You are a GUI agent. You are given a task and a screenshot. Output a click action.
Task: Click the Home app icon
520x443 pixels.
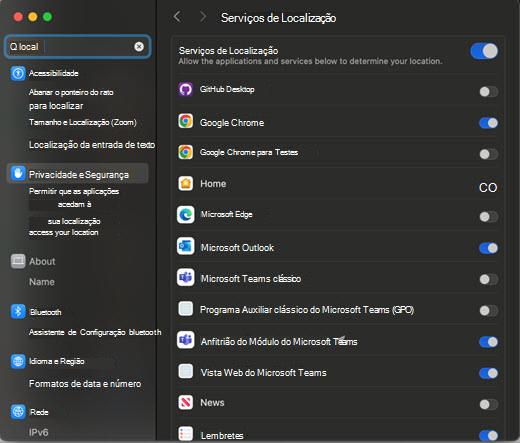(186, 184)
